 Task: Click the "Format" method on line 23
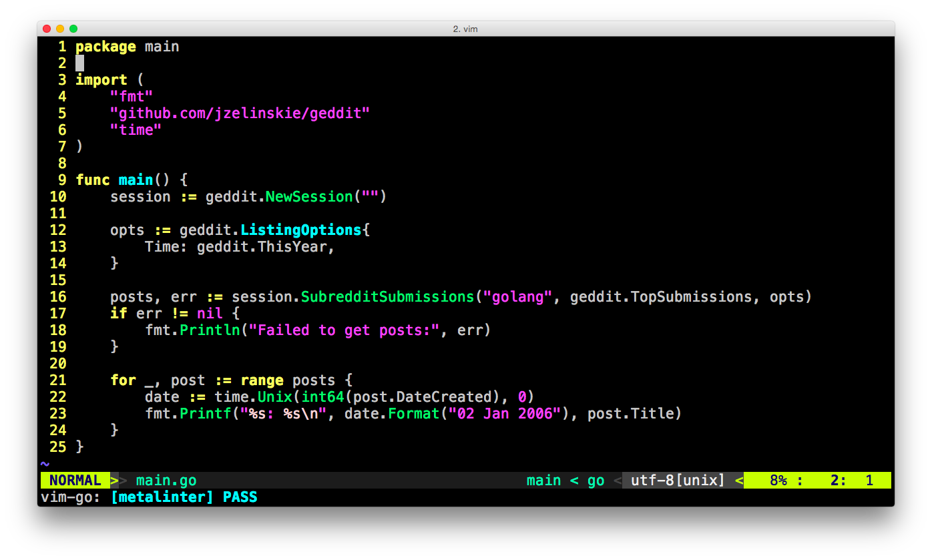tap(414, 414)
